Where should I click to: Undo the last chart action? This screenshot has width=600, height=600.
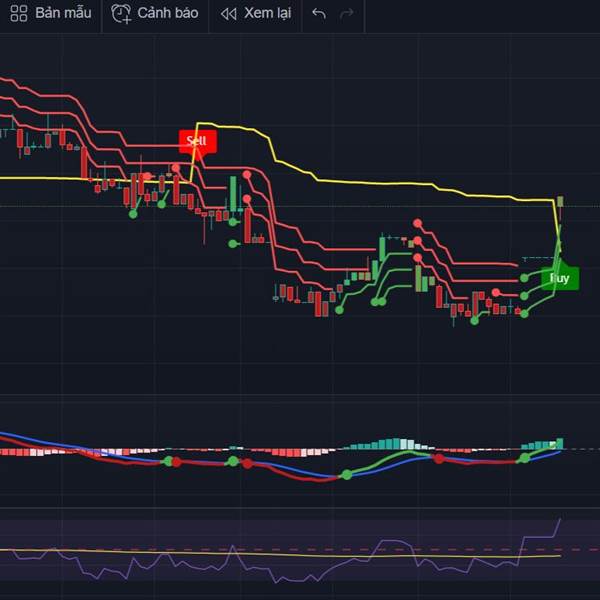(x=319, y=14)
